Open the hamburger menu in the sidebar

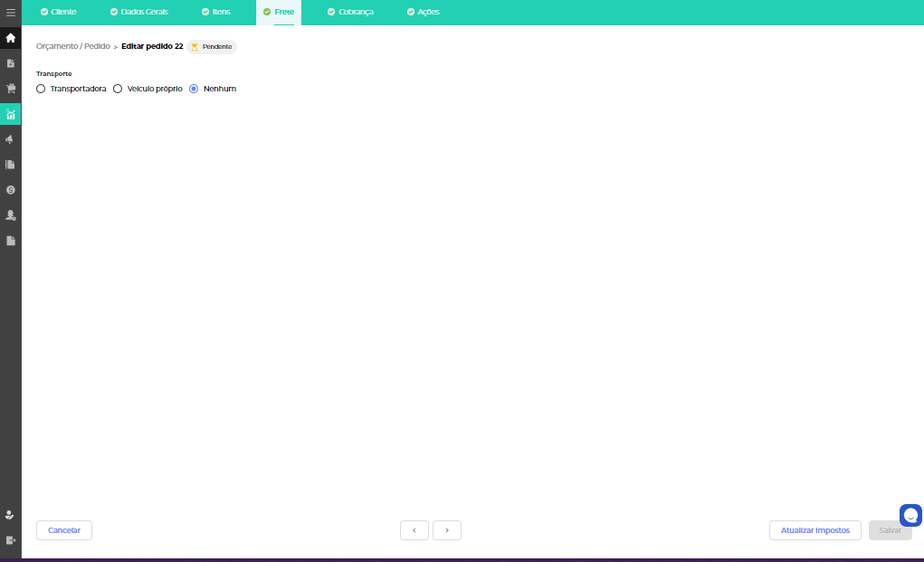(11, 13)
